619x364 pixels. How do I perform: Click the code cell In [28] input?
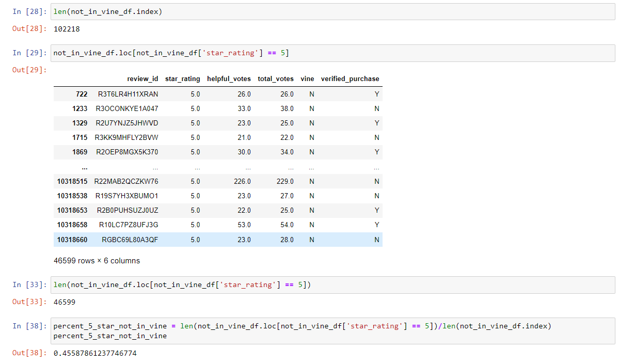332,11
